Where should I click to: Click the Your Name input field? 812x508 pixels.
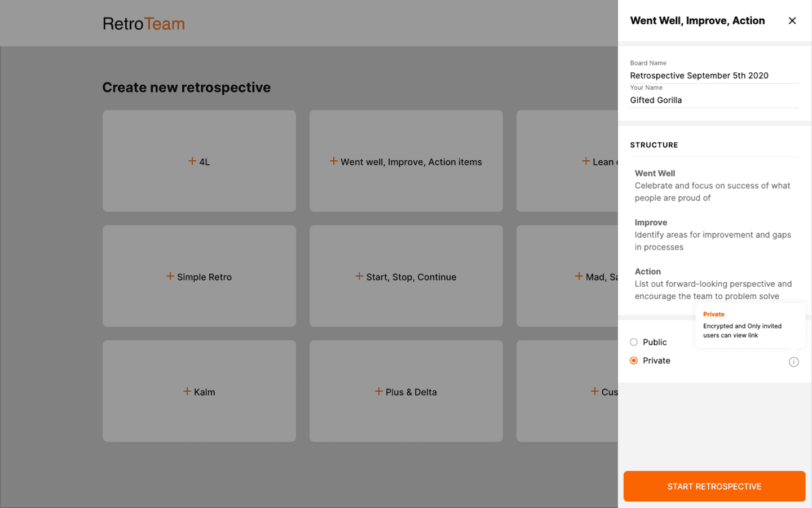click(x=713, y=100)
